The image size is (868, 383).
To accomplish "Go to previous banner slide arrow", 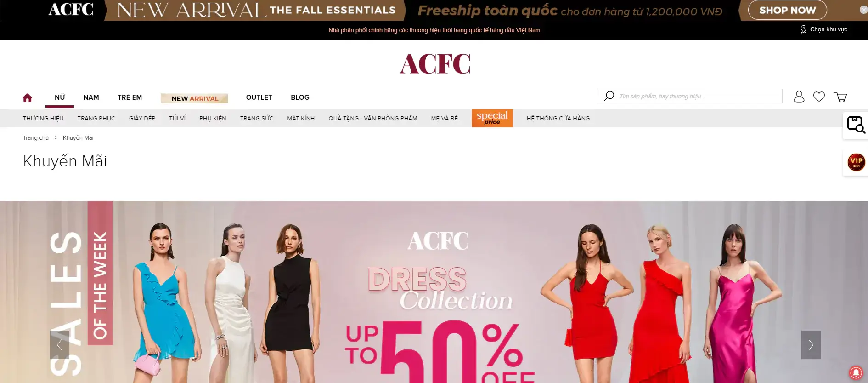I will (59, 345).
